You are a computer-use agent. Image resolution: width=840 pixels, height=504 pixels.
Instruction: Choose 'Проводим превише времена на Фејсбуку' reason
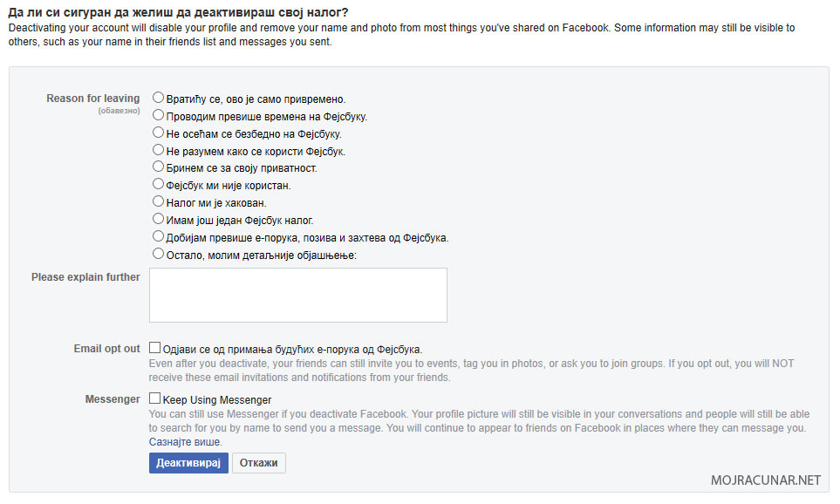(158, 114)
